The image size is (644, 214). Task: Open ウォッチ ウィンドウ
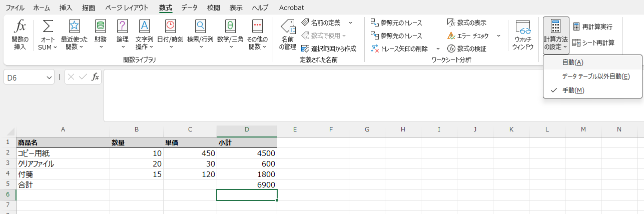tap(522, 34)
